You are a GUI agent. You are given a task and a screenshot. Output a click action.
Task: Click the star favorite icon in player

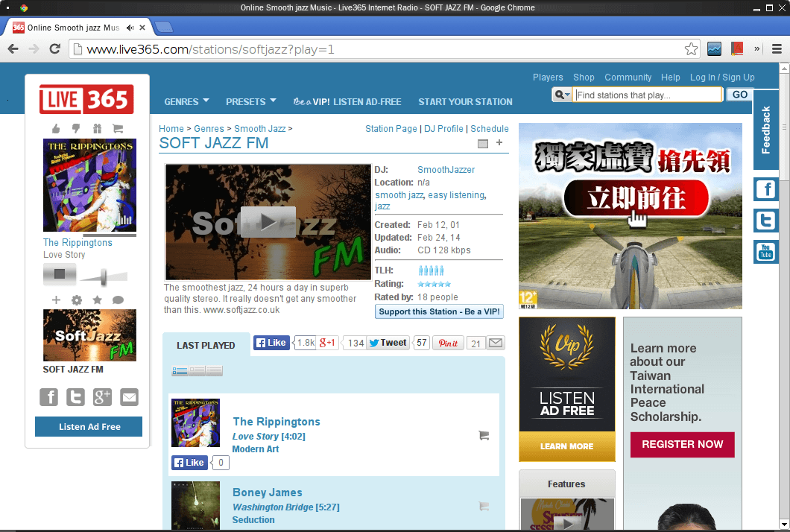[97, 300]
